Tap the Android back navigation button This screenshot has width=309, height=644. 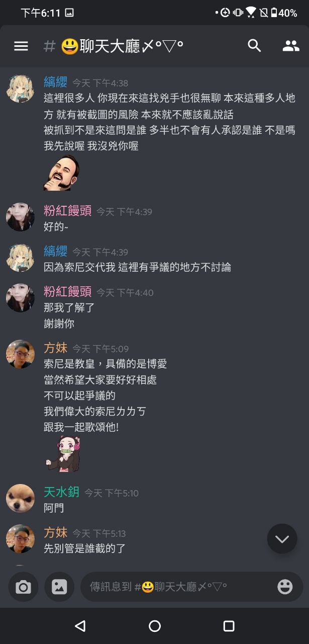point(80,626)
